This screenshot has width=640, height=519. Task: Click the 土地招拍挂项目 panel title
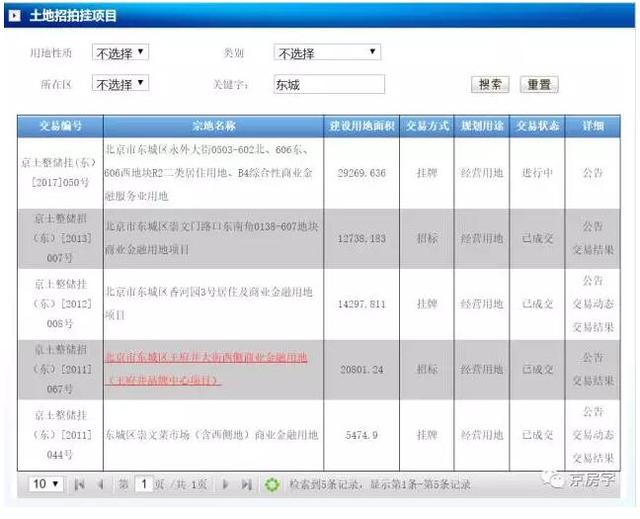[x=73, y=16]
